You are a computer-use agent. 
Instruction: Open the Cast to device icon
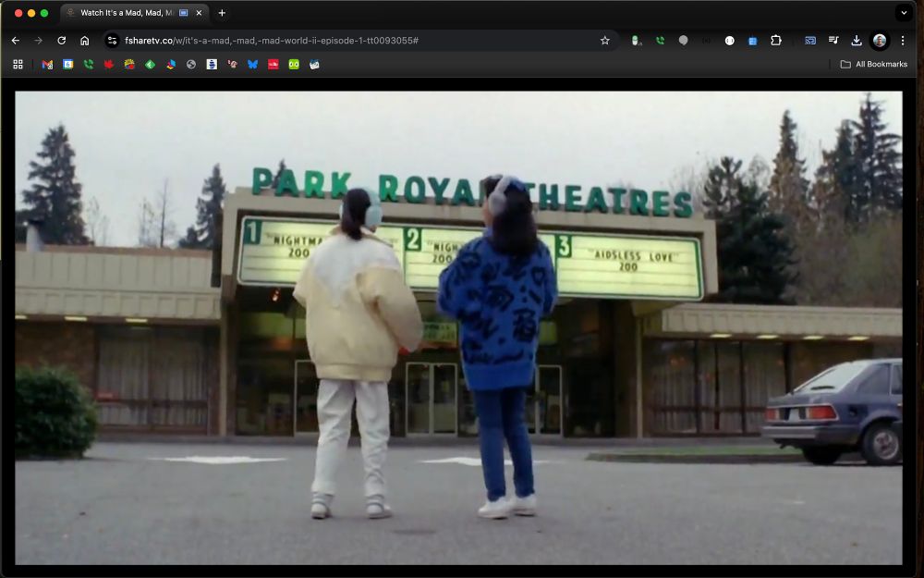(810, 41)
